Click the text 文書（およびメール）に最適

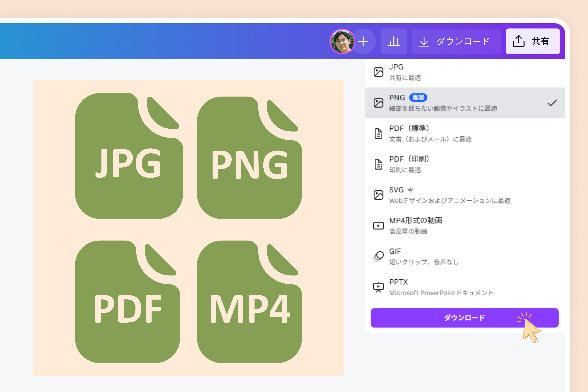[430, 139]
